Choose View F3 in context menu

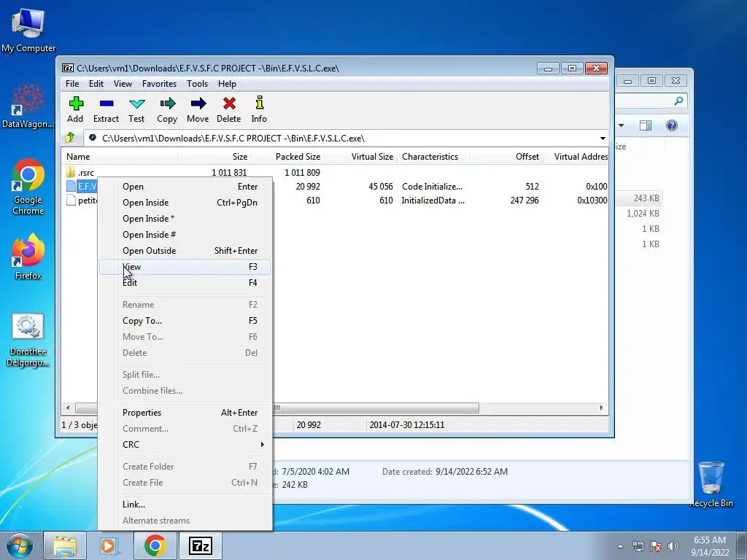tap(185, 267)
